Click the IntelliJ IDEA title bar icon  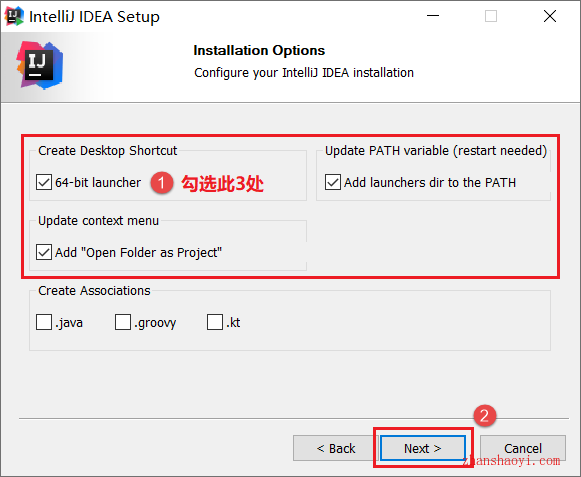(x=14, y=16)
